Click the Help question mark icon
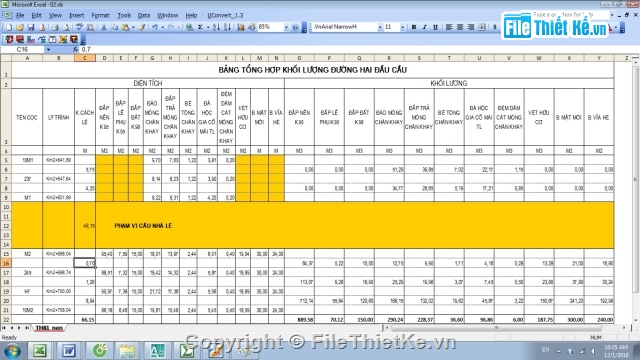Image resolution: width=640 pixels, height=360 pixels. coord(295,27)
